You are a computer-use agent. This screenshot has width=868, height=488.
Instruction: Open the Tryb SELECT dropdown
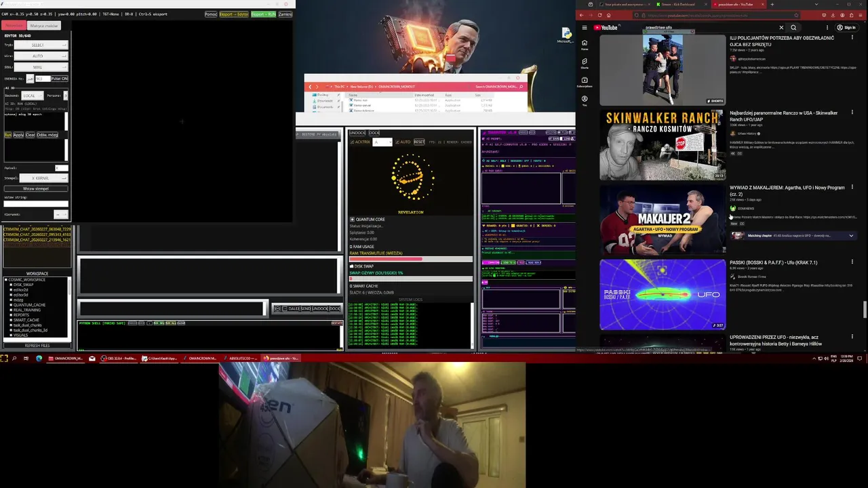(x=41, y=45)
